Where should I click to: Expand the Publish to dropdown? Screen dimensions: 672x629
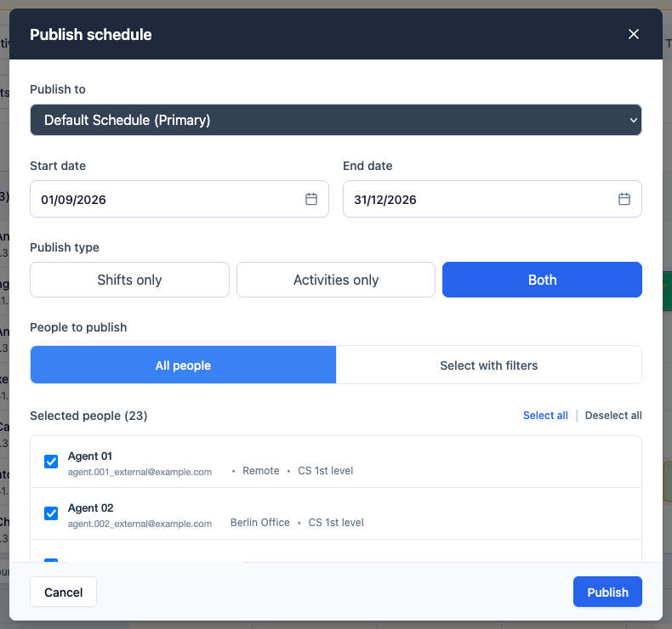335,120
